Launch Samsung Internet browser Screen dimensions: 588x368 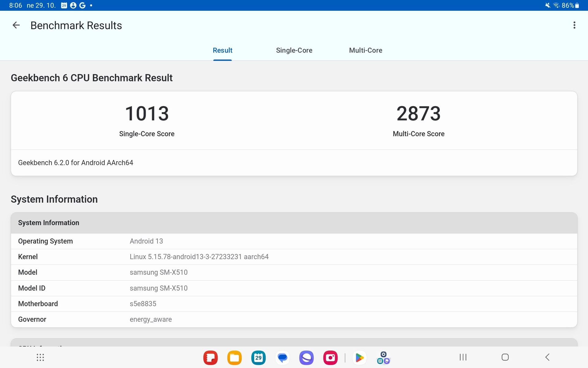pyautogui.click(x=306, y=358)
